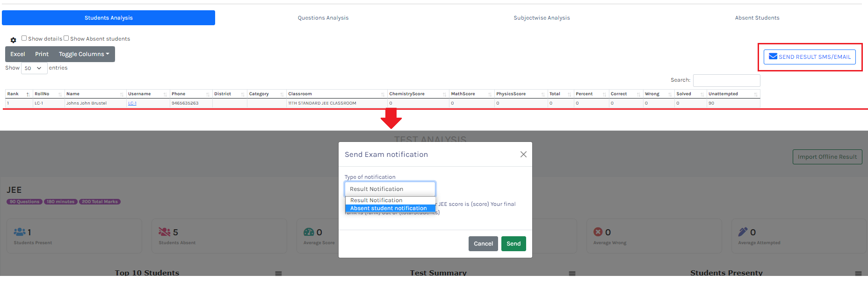
Task: Open Test Summary hamburger menu
Action: click(572, 273)
